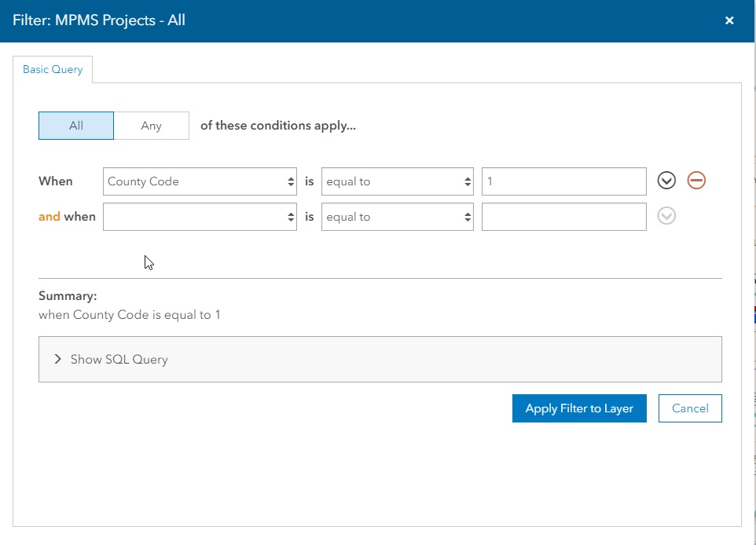Screen dimensions: 756x545
Task: Close the Filter dialog with X
Action: coord(729,20)
